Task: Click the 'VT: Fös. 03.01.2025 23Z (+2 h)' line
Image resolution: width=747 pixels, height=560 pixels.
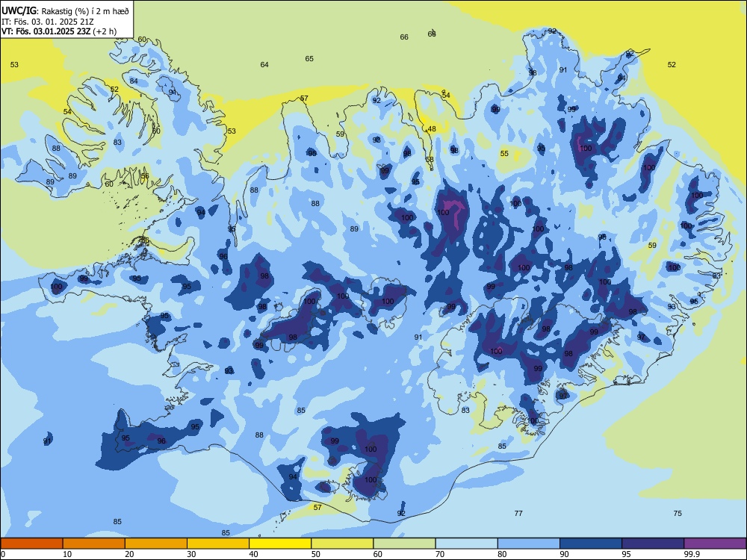Action: pyautogui.click(x=59, y=31)
